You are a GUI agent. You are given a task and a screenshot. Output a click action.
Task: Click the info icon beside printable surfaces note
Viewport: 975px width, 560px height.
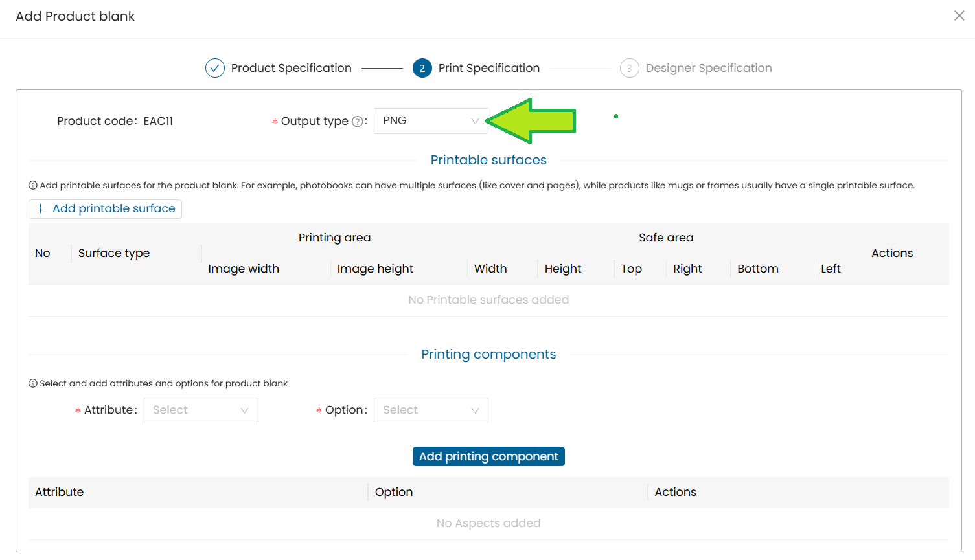[33, 185]
